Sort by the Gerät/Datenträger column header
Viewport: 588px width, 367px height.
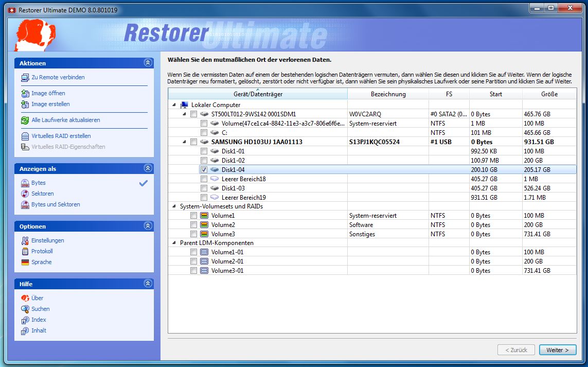point(258,94)
